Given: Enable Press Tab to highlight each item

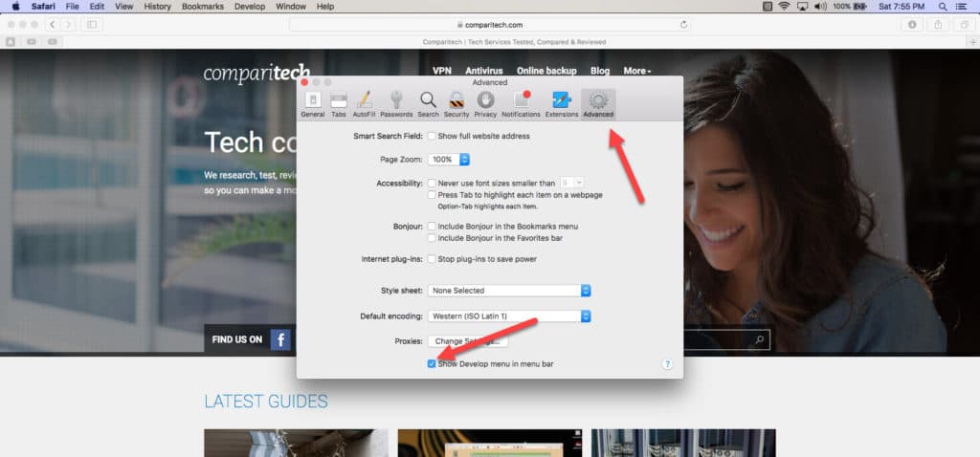Looking at the screenshot, I should (432, 195).
